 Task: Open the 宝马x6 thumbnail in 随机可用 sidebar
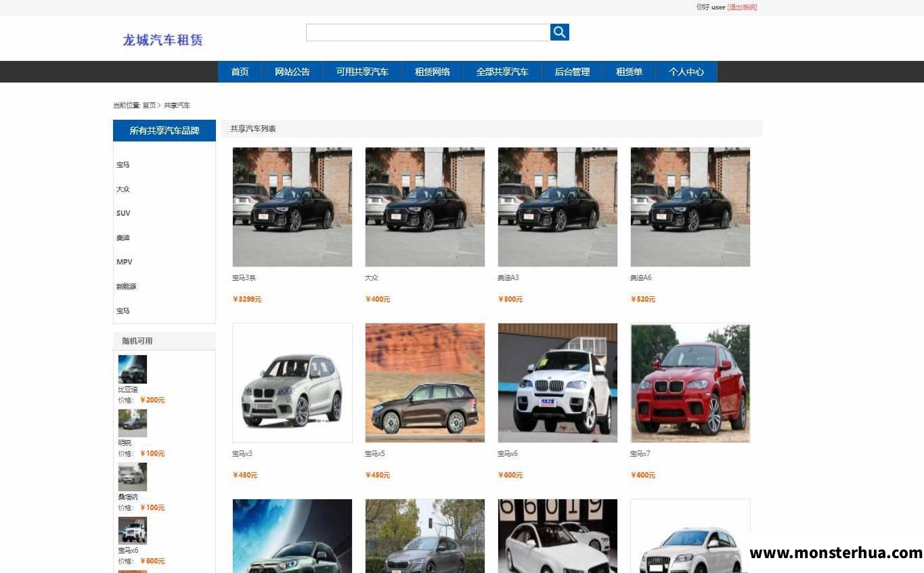133,530
